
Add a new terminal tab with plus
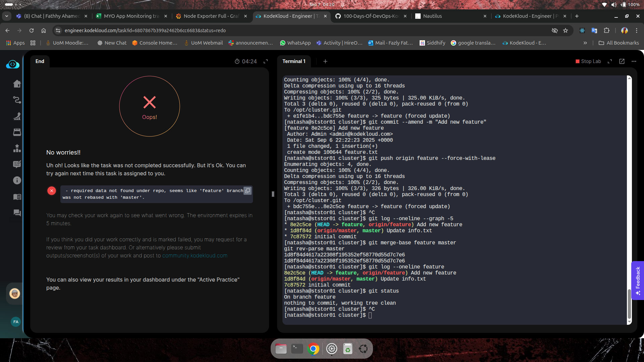pyautogui.click(x=325, y=61)
